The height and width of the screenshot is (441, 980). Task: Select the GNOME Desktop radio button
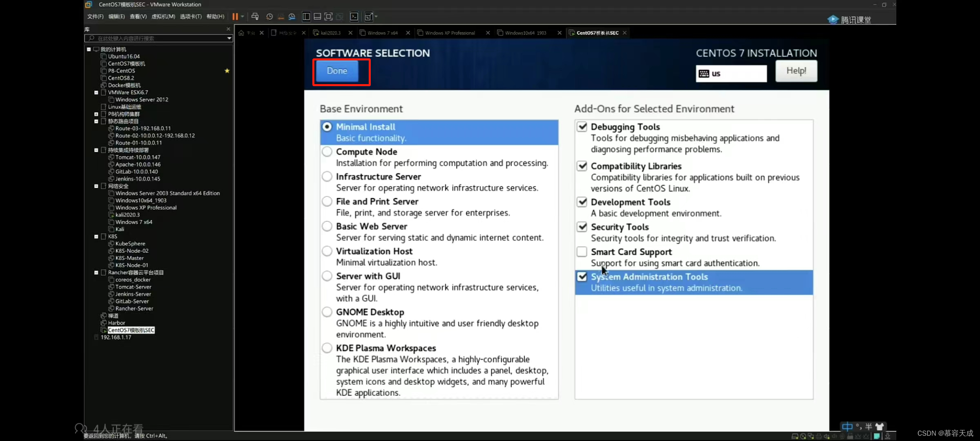327,312
